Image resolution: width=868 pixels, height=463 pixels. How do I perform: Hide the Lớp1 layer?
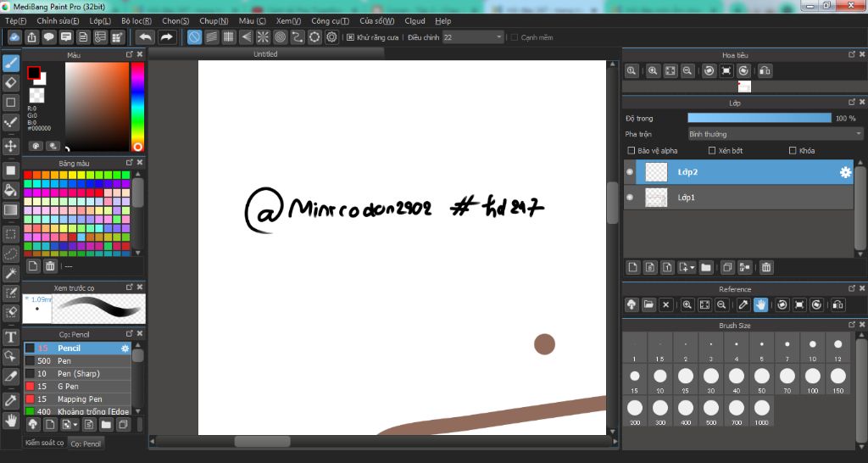630,198
